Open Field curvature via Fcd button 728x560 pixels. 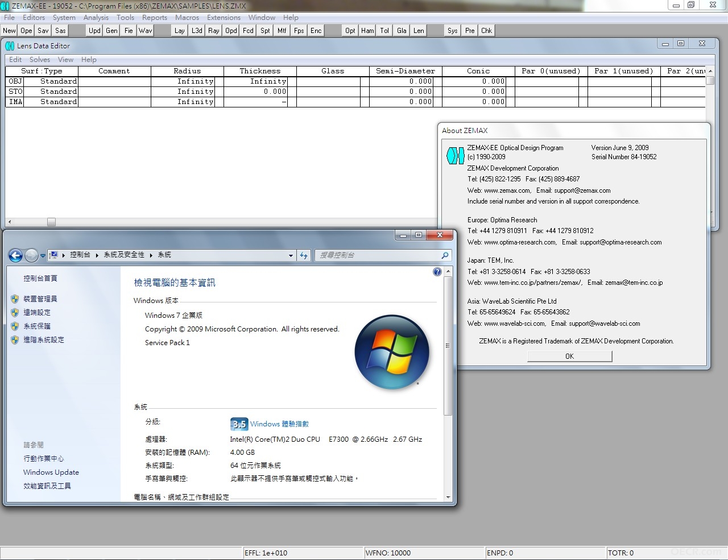pyautogui.click(x=248, y=31)
